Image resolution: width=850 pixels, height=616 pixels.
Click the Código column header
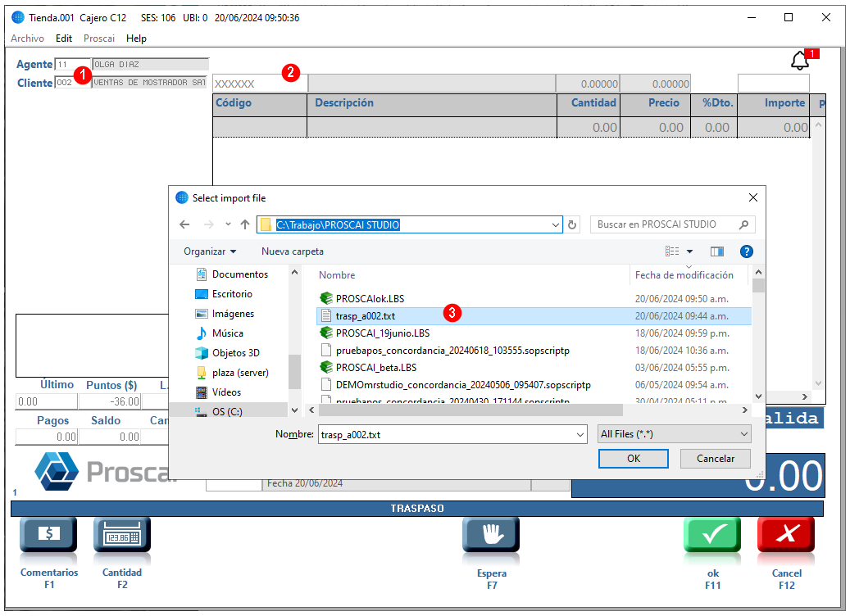[260, 103]
